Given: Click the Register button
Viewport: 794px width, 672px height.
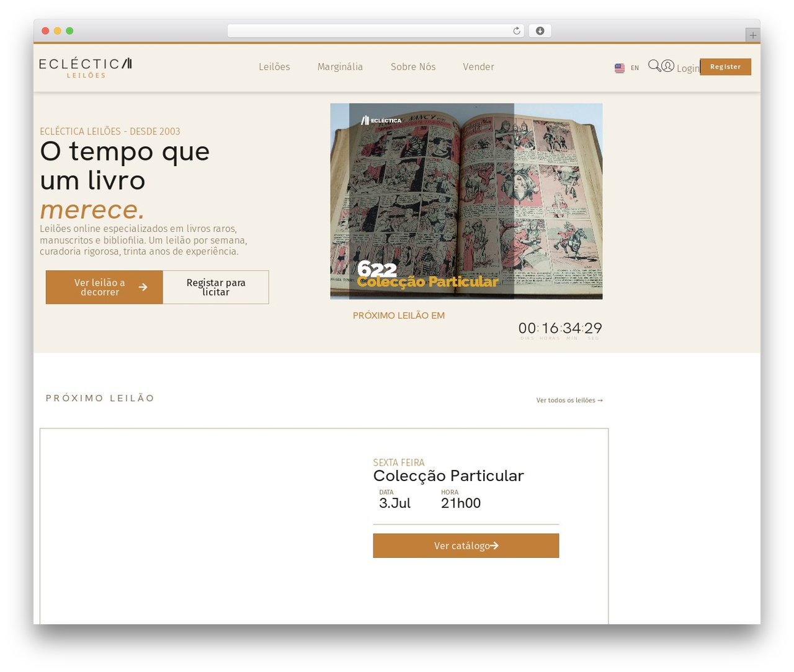Looking at the screenshot, I should pos(725,67).
